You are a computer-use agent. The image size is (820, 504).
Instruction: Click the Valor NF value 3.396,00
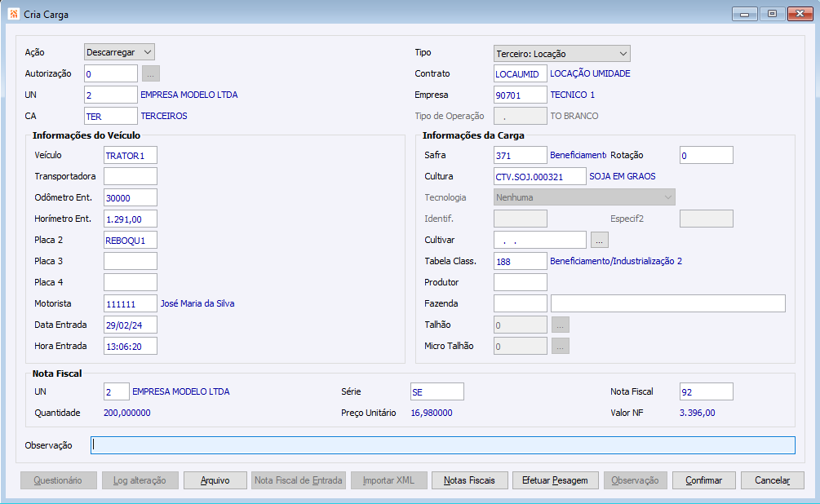[x=697, y=413]
